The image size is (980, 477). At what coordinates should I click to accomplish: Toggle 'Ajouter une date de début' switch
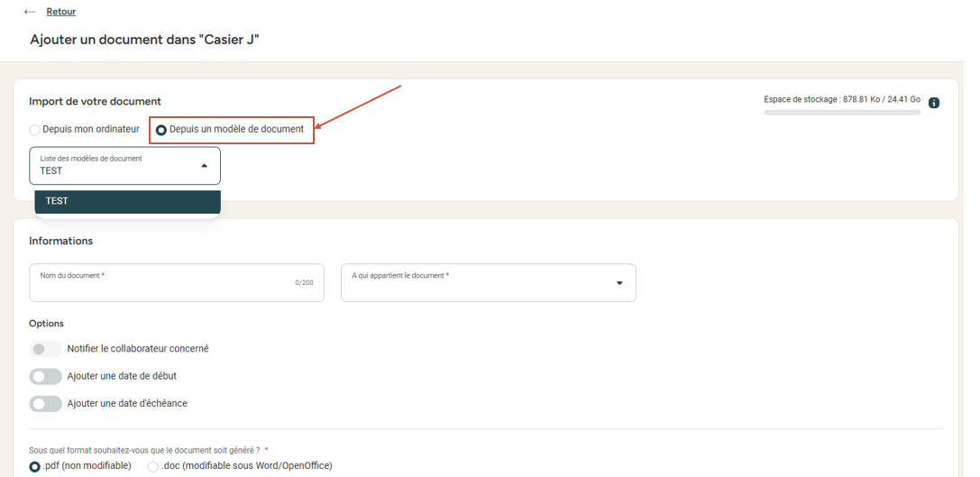tap(45, 376)
